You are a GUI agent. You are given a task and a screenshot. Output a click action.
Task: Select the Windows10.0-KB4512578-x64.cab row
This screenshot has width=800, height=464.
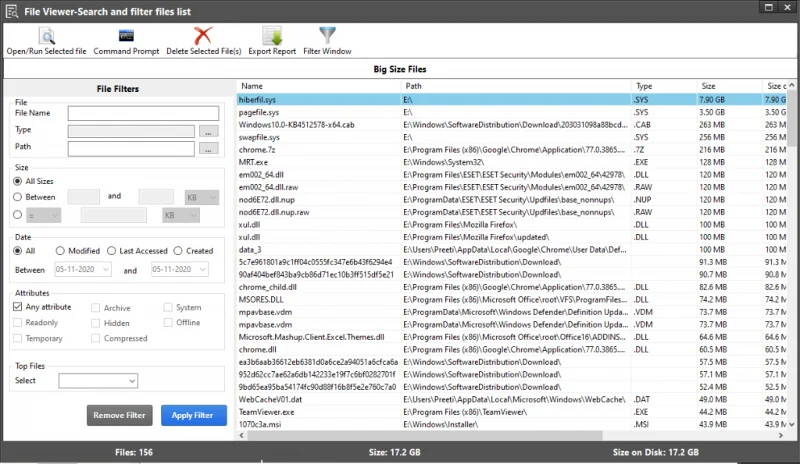click(512, 125)
